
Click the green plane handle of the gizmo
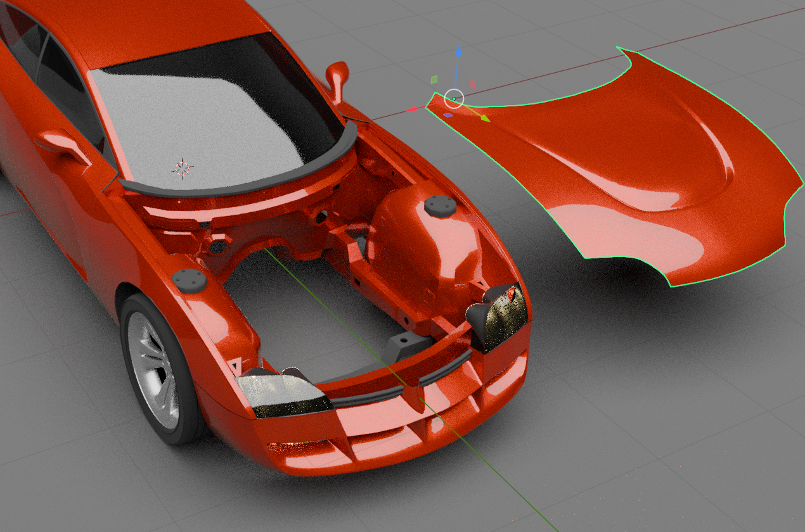tap(434, 79)
